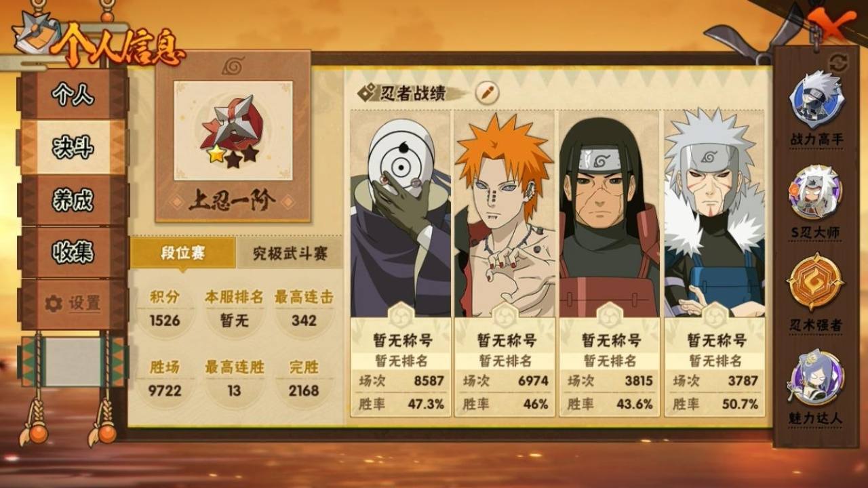Click the tomoe emblem under masked Obito card
The width and height of the screenshot is (868, 488).
coord(401,316)
